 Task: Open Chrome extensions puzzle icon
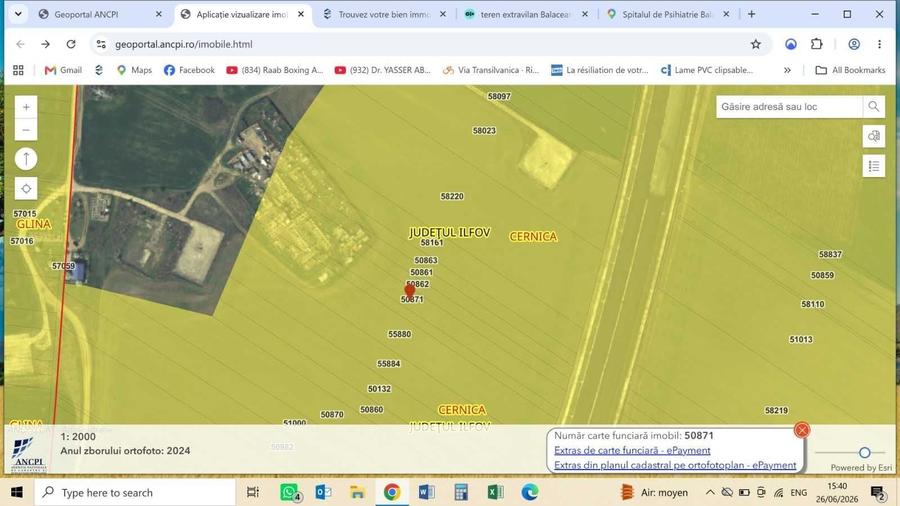tap(816, 44)
